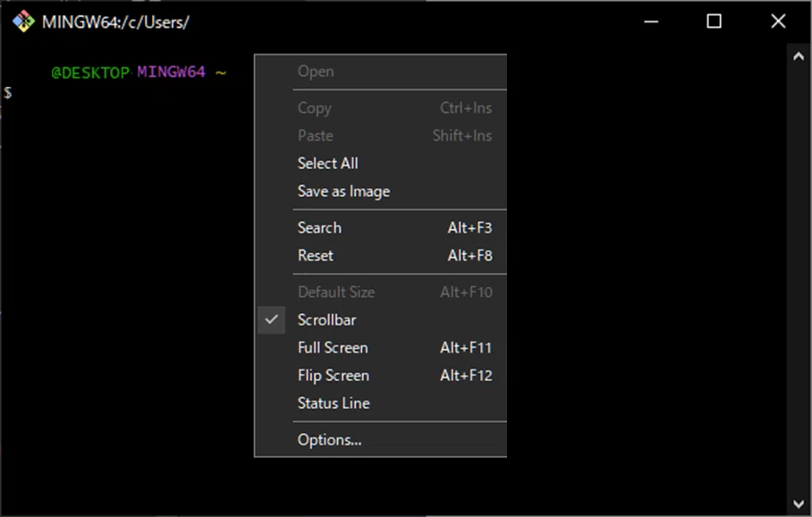Enable the Status Line option

(x=381, y=403)
